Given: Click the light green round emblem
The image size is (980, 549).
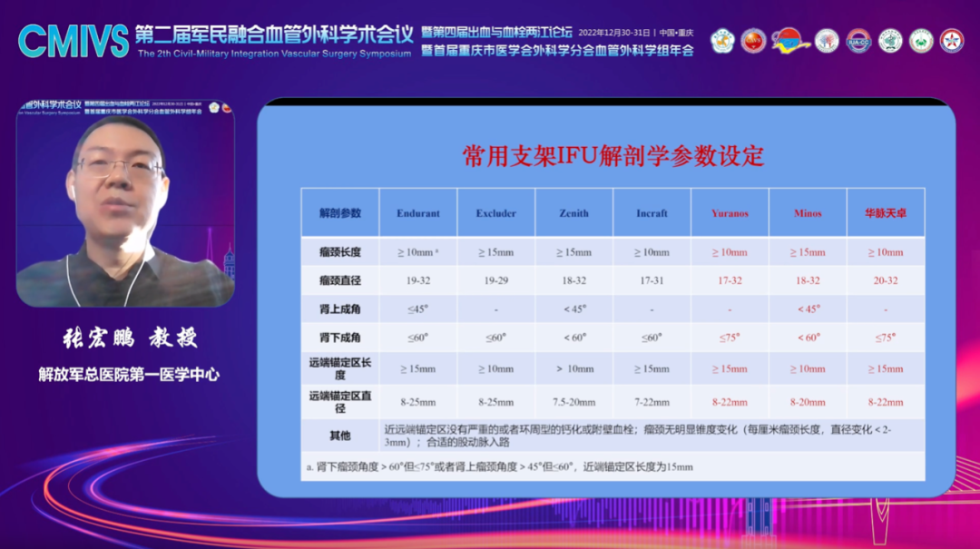Looking at the screenshot, I should [921, 41].
